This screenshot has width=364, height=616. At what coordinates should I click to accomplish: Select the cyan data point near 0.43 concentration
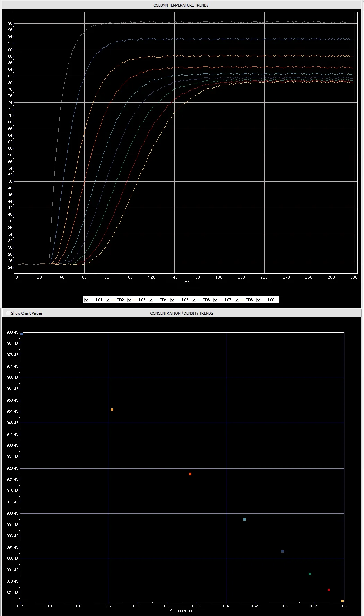pyautogui.click(x=244, y=520)
